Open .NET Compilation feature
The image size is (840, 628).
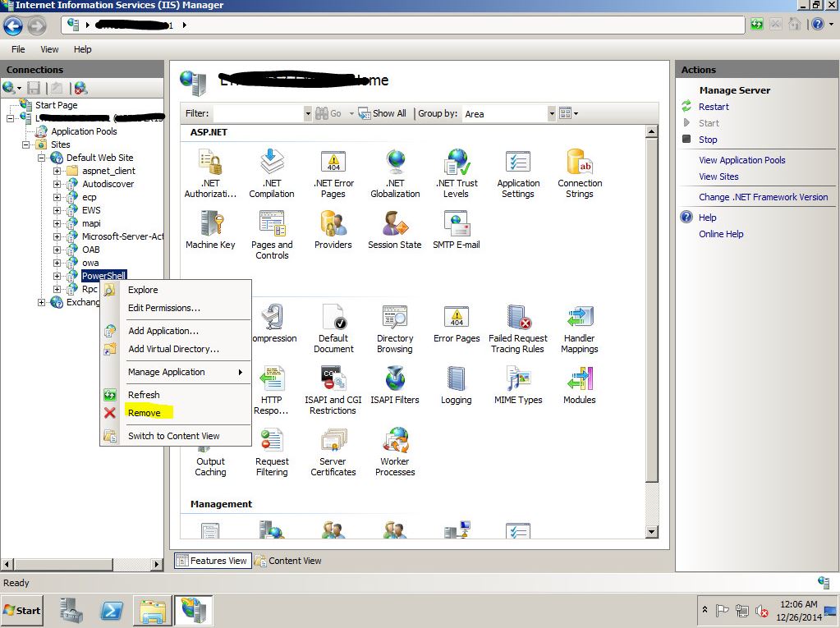coord(272,174)
